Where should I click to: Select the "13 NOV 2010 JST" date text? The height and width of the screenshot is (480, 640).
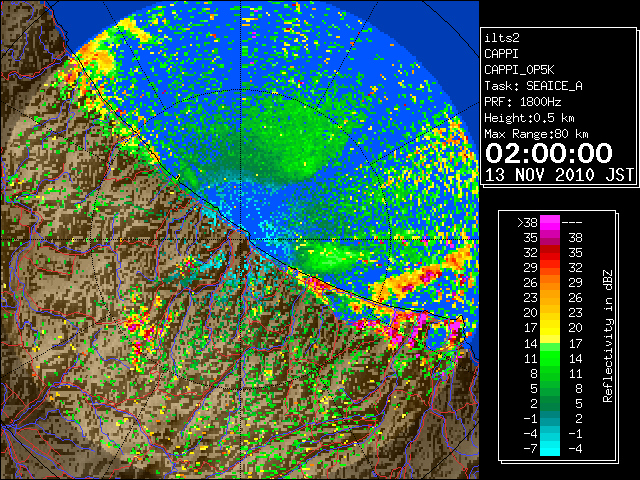559,175
